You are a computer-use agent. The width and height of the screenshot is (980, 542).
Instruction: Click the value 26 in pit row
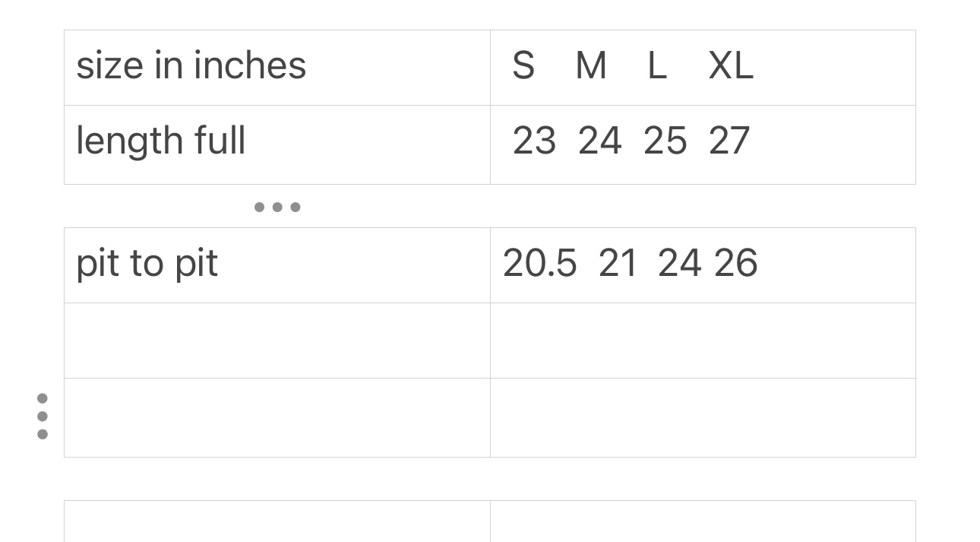pos(736,264)
